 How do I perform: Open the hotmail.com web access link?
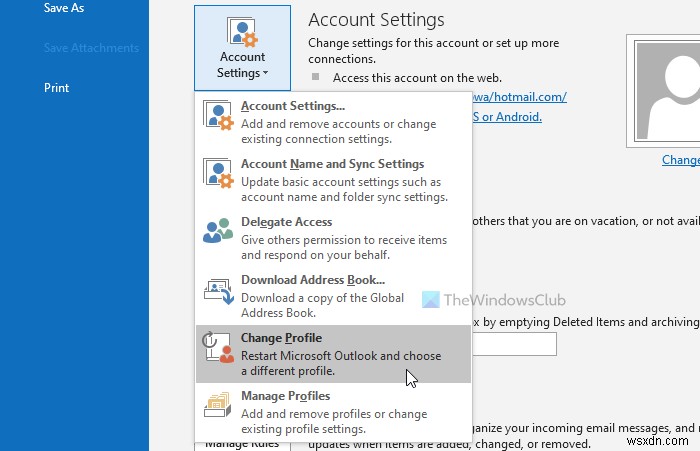tap(520, 97)
